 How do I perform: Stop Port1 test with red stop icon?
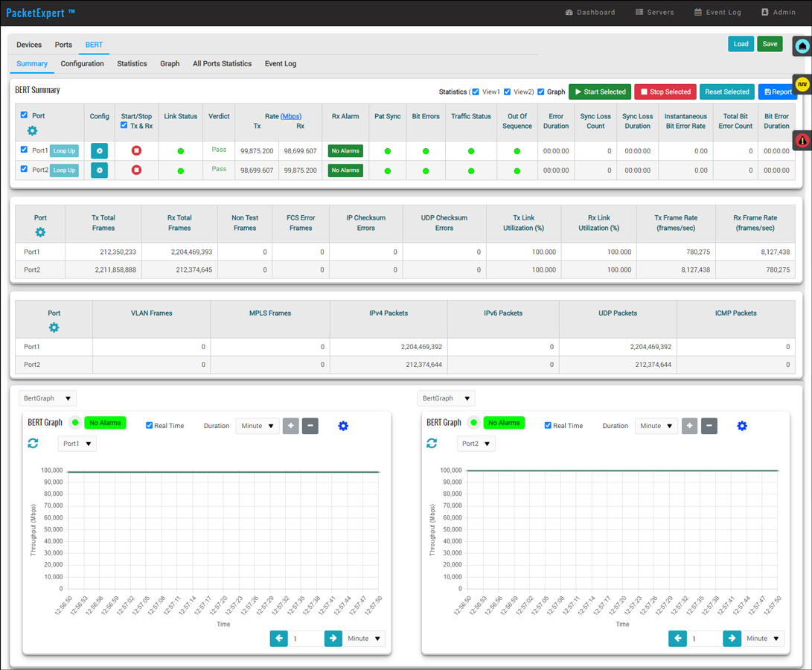pyautogui.click(x=136, y=151)
